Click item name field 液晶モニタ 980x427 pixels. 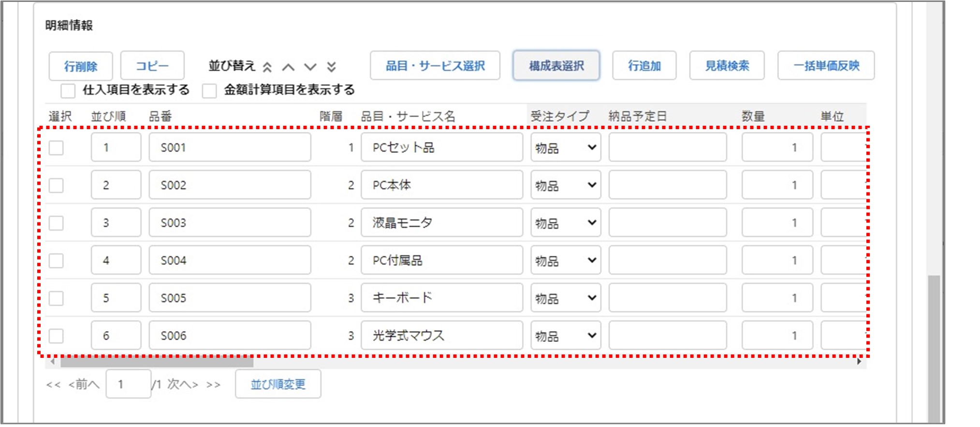coord(442,223)
